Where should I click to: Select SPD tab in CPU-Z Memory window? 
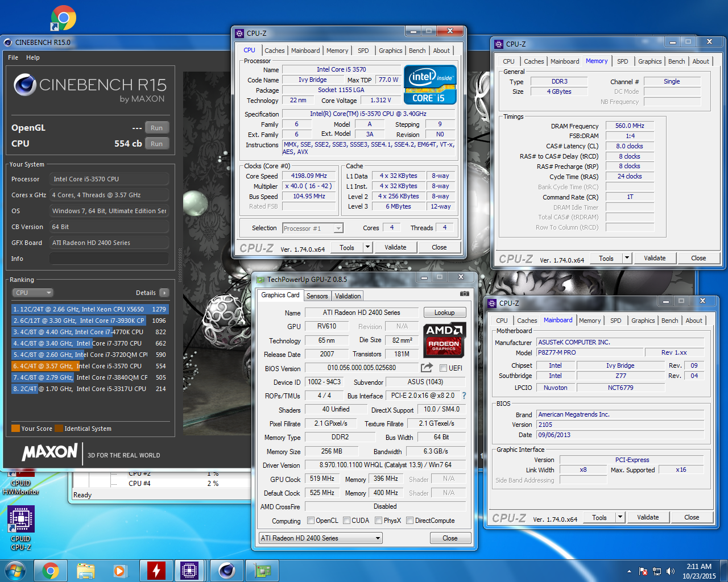click(623, 61)
